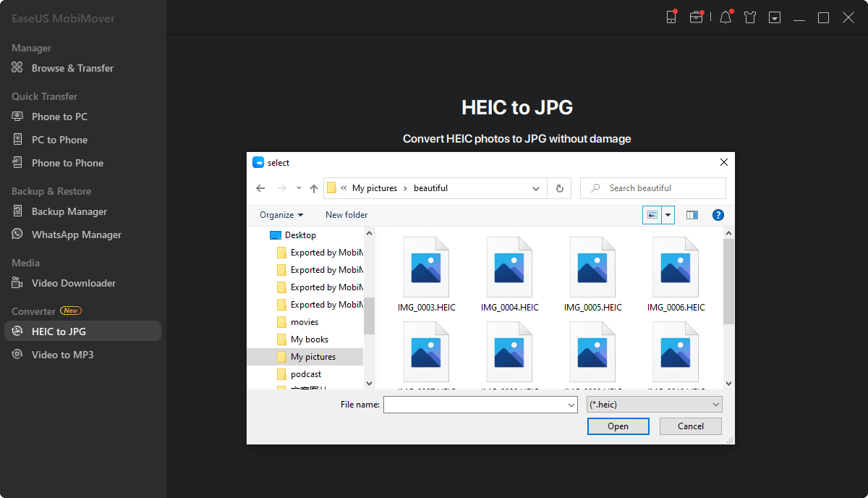Open Video to MP3 converter
Screen dimensions: 868x498
(x=62, y=355)
